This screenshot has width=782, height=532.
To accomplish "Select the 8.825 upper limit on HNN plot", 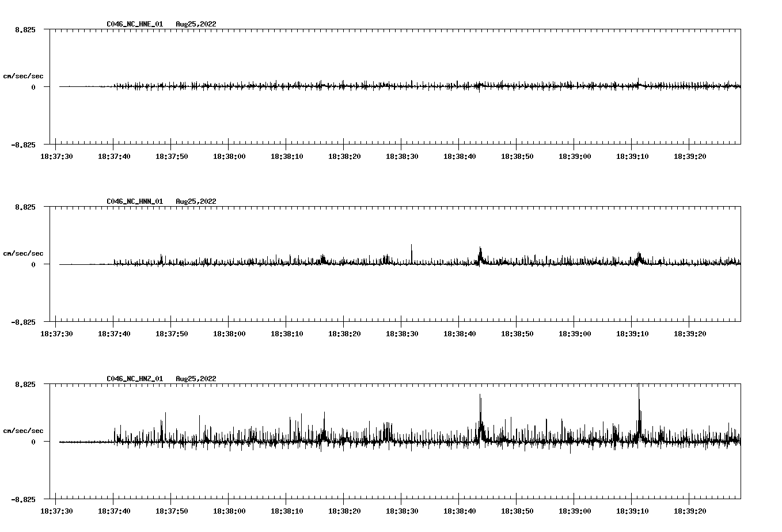I will [x=25, y=207].
